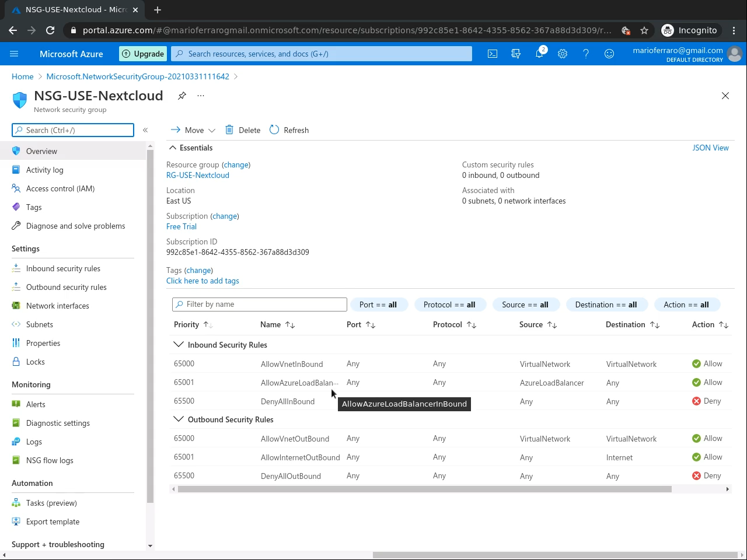The height and width of the screenshot is (560, 747).
Task: Click the rules table horizontal scrollbar
Action: (x=425, y=489)
